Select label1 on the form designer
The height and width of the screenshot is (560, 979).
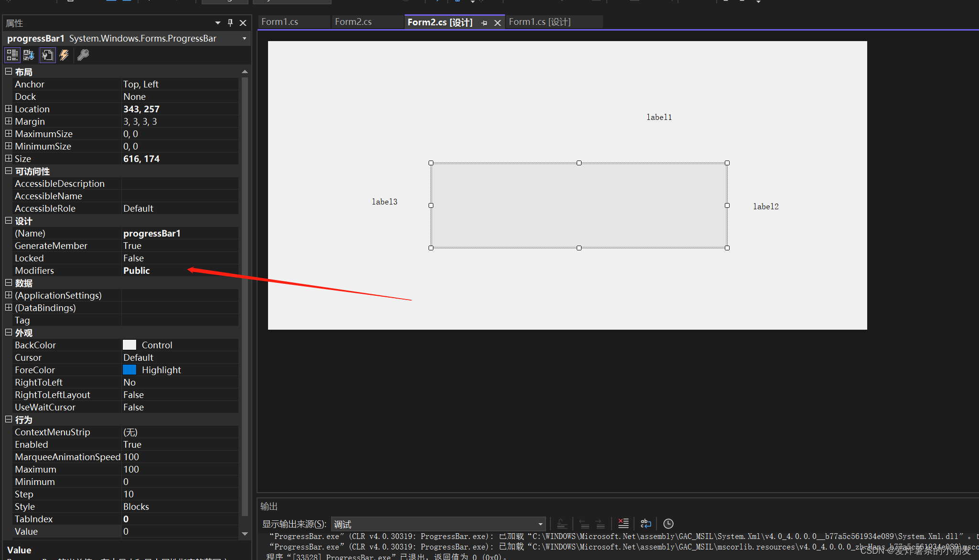[x=659, y=118]
